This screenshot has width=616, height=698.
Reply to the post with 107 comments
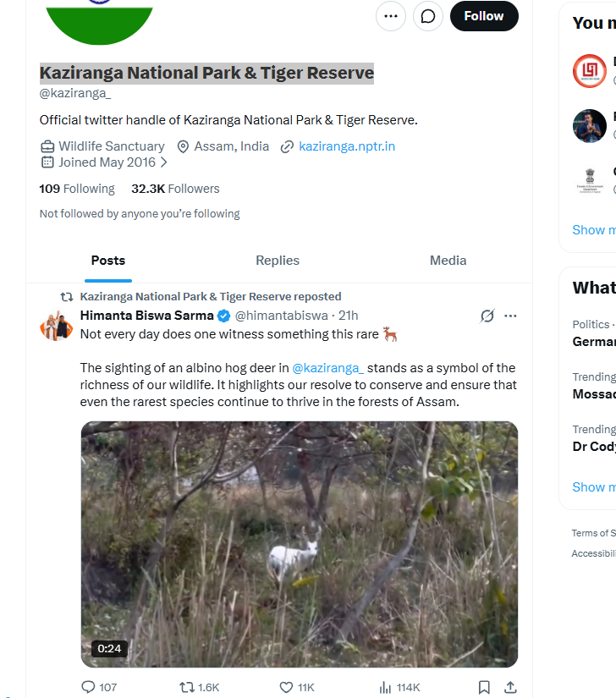click(99, 687)
